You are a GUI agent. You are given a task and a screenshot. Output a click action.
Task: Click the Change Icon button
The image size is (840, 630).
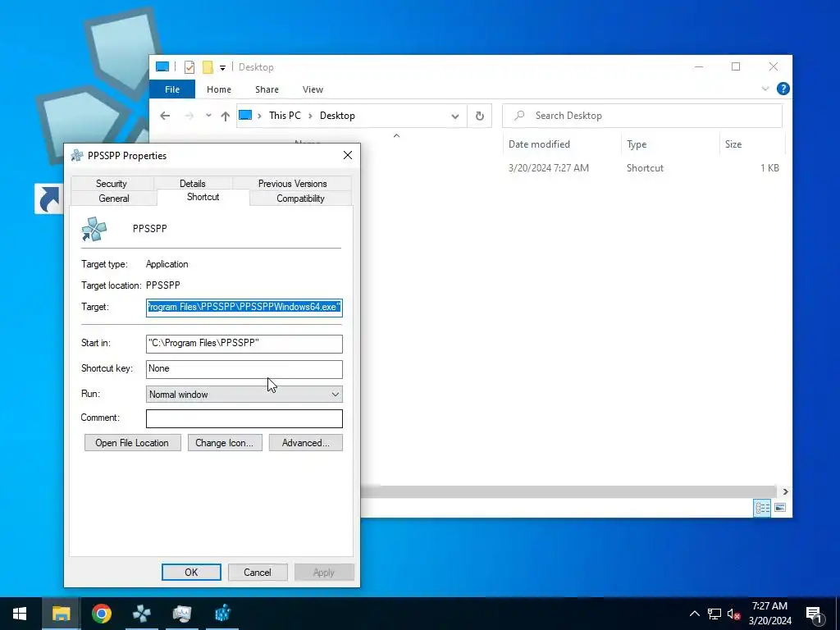coord(225,443)
